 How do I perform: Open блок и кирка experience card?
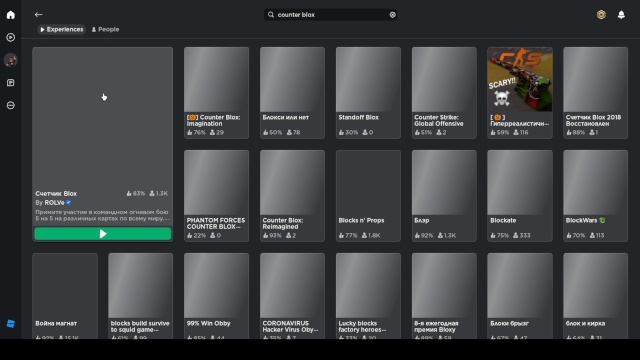coord(596,296)
